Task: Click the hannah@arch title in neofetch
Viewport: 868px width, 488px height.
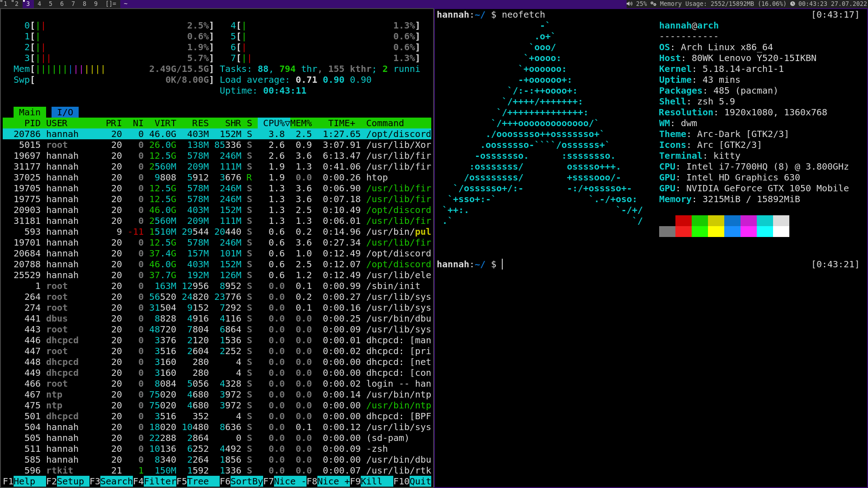Action: tap(689, 25)
